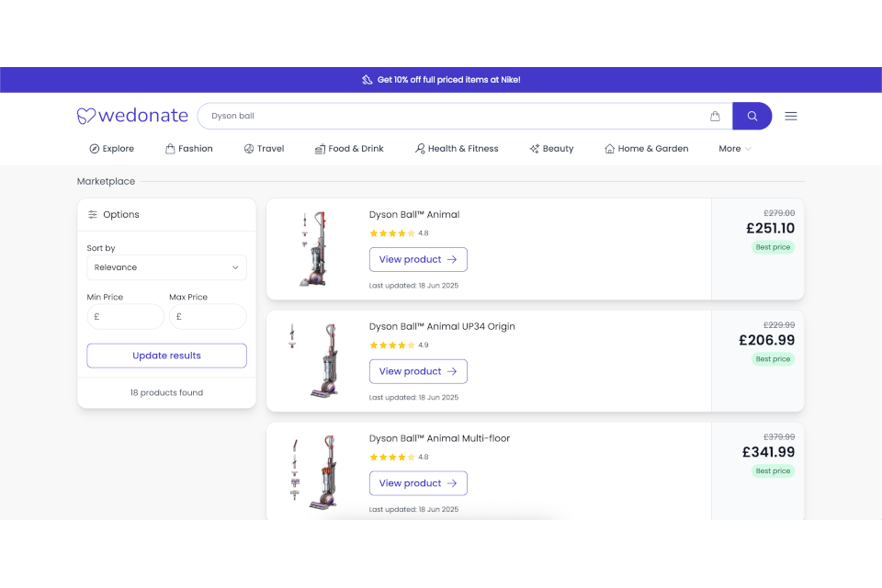Click the Min Price input field

[x=126, y=317]
